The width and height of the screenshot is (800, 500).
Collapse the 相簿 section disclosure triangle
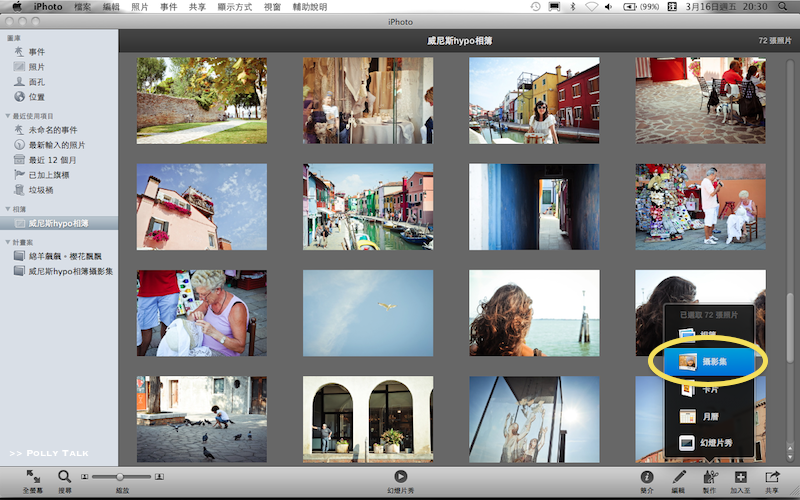pyautogui.click(x=7, y=209)
